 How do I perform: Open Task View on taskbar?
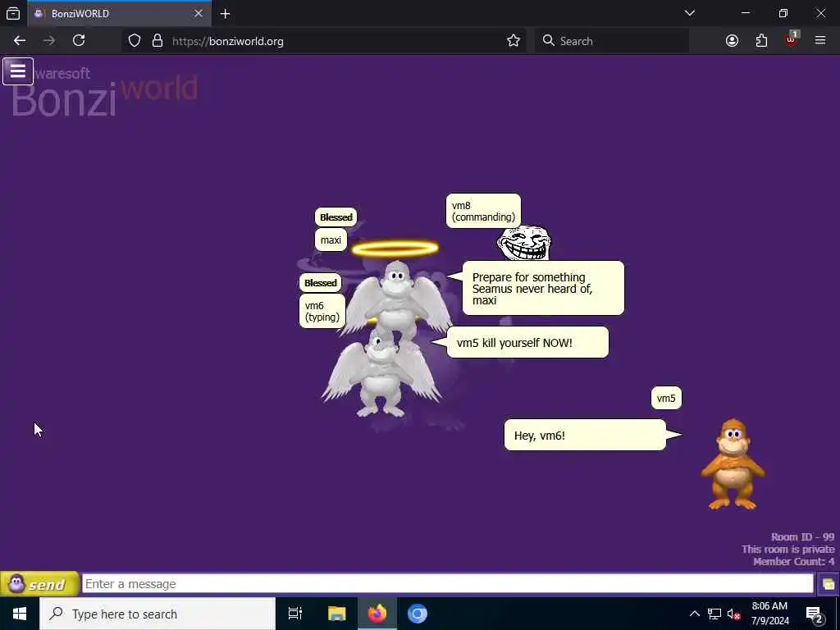pos(295,614)
